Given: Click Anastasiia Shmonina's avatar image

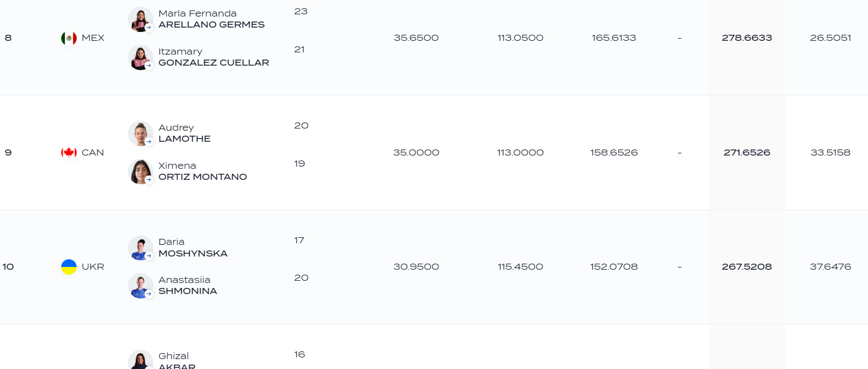Looking at the screenshot, I should pyautogui.click(x=141, y=286).
